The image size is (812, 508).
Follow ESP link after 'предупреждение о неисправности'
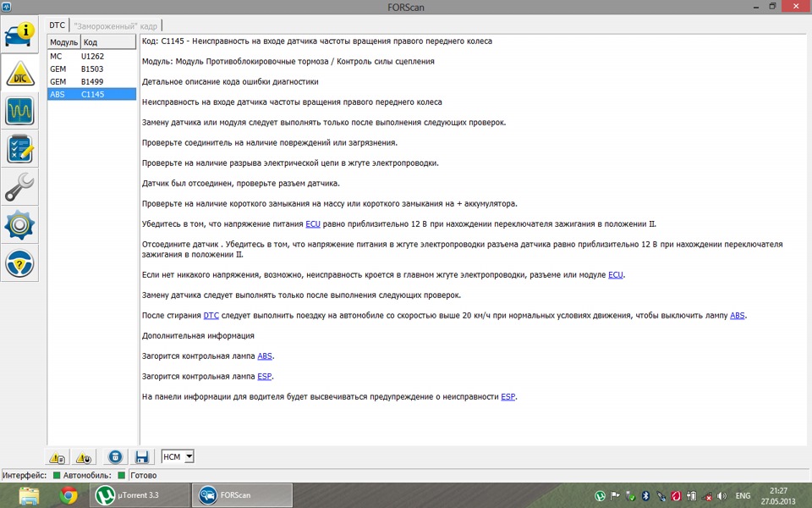(508, 396)
